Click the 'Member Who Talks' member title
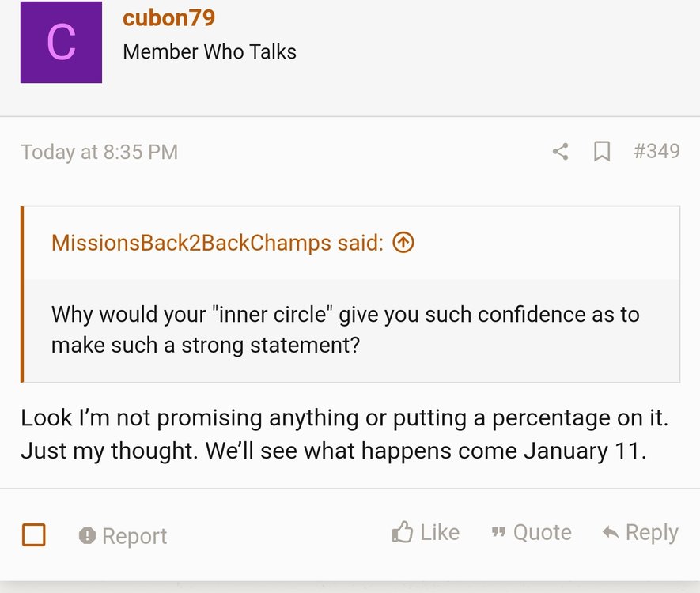 (x=209, y=51)
